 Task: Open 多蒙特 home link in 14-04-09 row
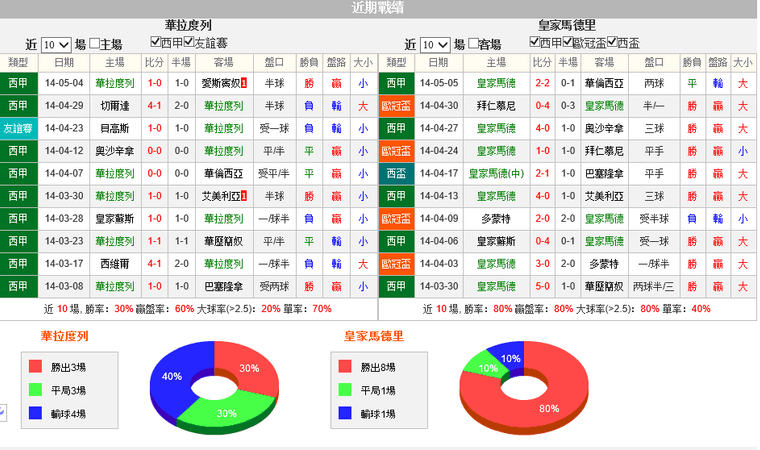[496, 219]
